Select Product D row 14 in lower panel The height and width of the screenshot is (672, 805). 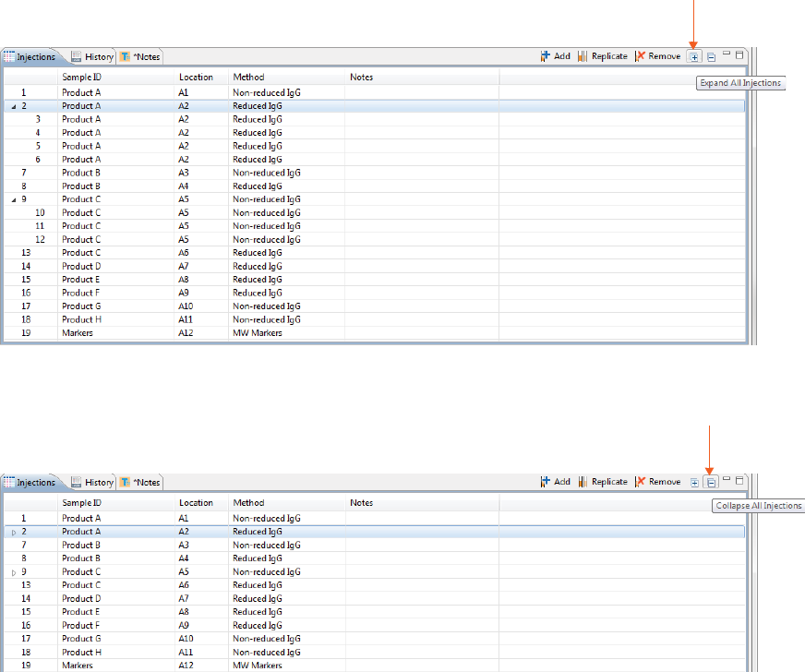[x=375, y=598]
